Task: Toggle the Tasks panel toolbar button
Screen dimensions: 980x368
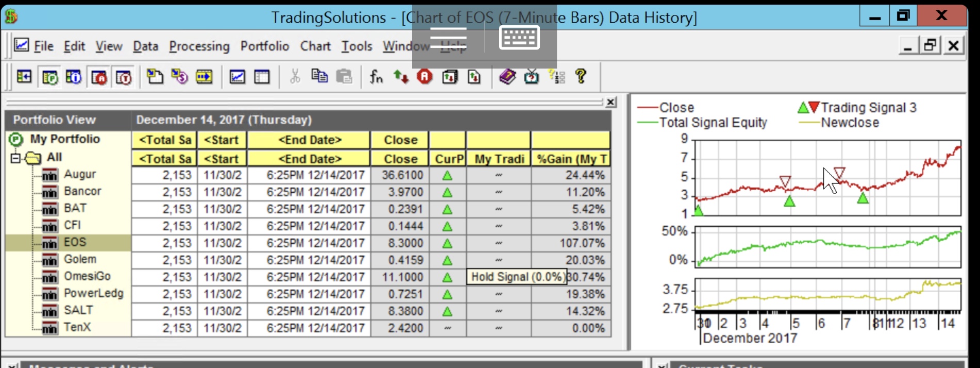Action: point(124,77)
